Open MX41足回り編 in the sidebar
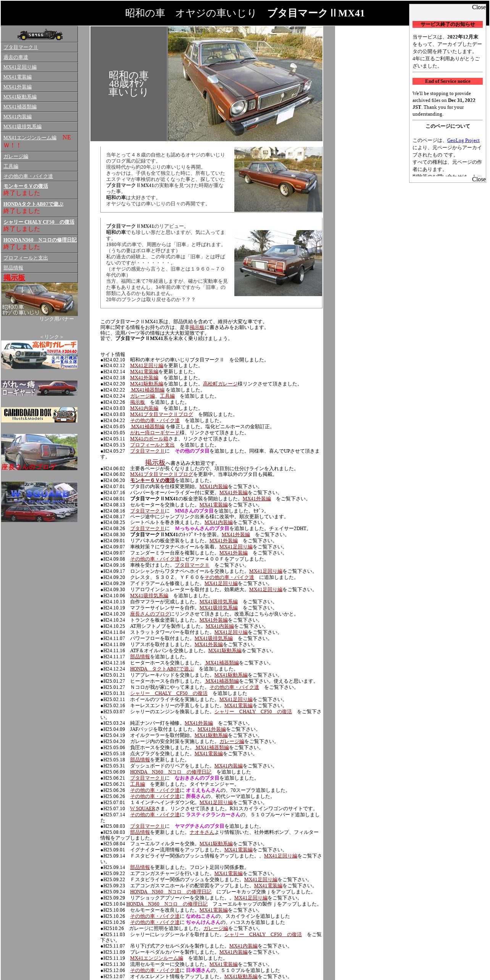The width and height of the screenshot is (490, 980). click(x=20, y=67)
